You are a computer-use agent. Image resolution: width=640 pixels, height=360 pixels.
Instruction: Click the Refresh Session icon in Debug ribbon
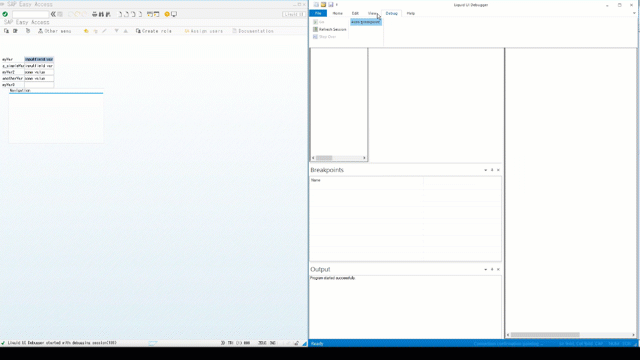coord(315,29)
